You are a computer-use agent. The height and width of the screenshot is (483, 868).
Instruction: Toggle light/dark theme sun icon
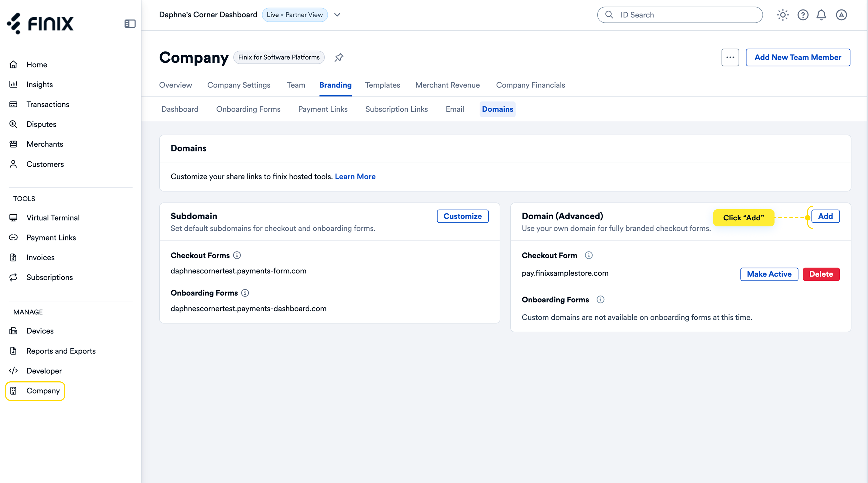click(783, 15)
